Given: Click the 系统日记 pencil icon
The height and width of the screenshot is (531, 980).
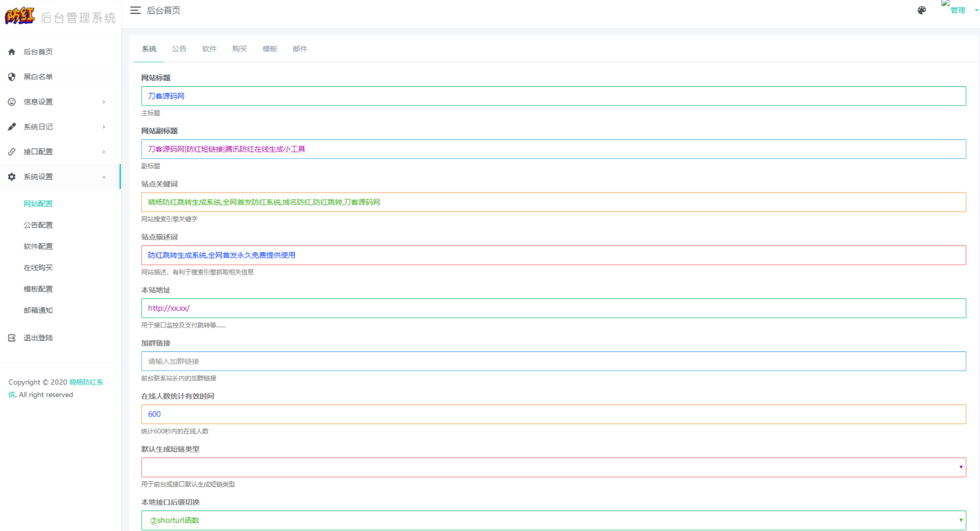Looking at the screenshot, I should coord(12,127).
